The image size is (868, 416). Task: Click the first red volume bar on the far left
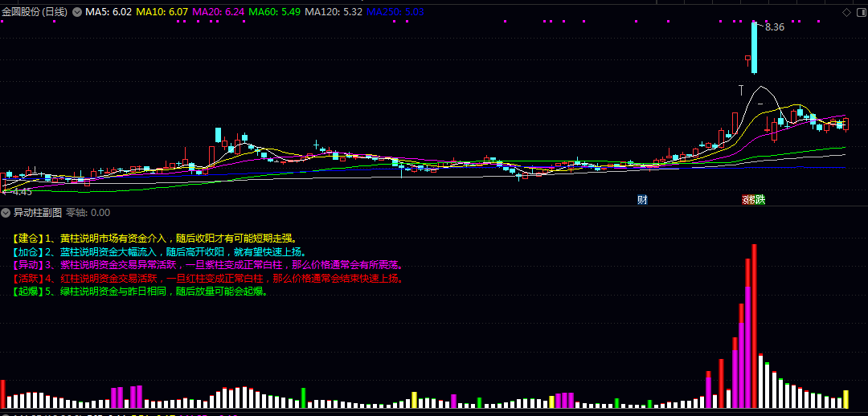(2, 394)
